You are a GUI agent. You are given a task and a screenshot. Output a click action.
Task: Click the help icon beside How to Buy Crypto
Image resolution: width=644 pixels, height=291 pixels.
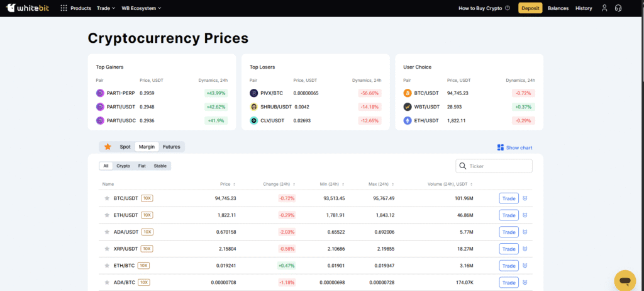tap(508, 8)
